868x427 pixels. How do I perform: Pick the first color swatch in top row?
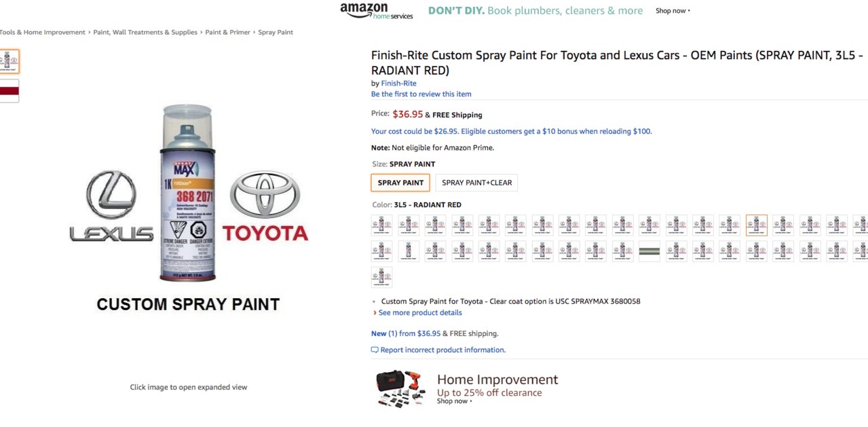(x=382, y=225)
